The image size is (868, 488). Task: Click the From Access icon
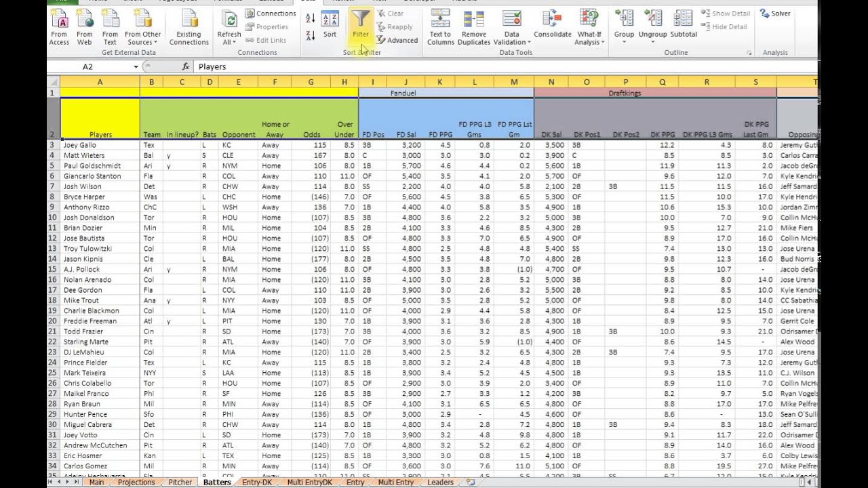(59, 28)
